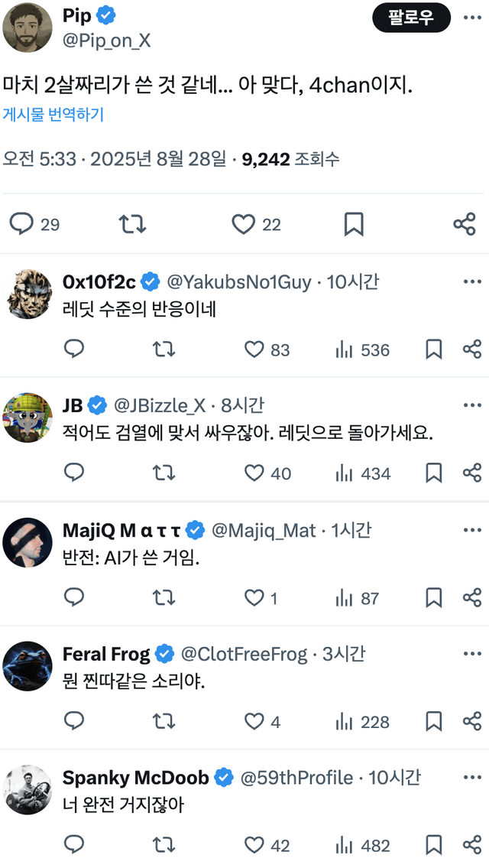Open Pip's profile avatar
This screenshot has width=489, height=868.
coord(28,28)
